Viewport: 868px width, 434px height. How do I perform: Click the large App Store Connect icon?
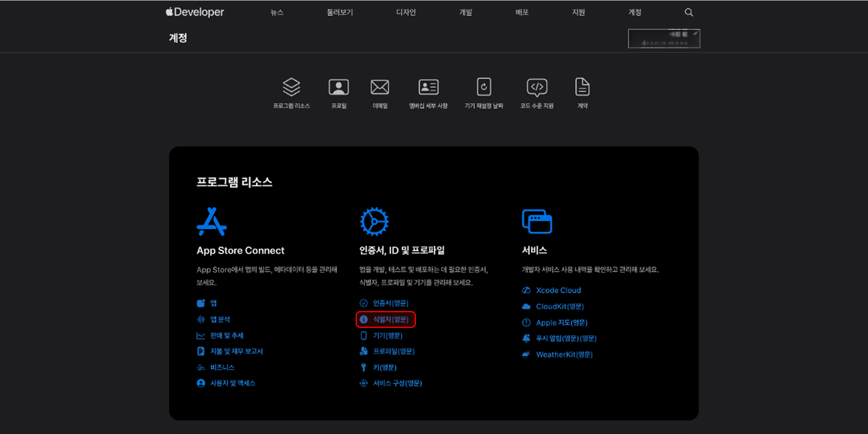(x=212, y=222)
